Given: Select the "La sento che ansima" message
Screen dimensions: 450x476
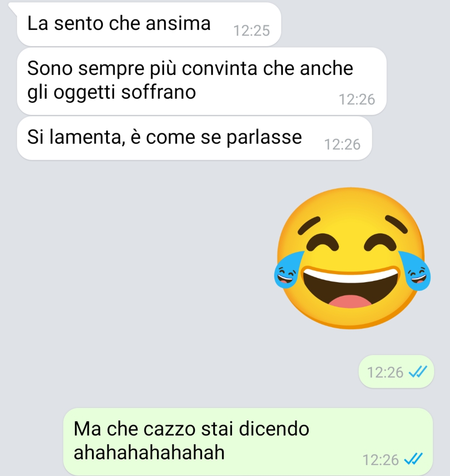Looking at the screenshot, I should click(149, 24).
